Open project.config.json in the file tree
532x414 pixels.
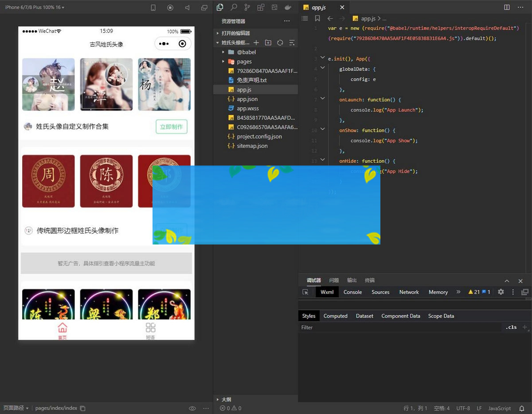click(259, 136)
